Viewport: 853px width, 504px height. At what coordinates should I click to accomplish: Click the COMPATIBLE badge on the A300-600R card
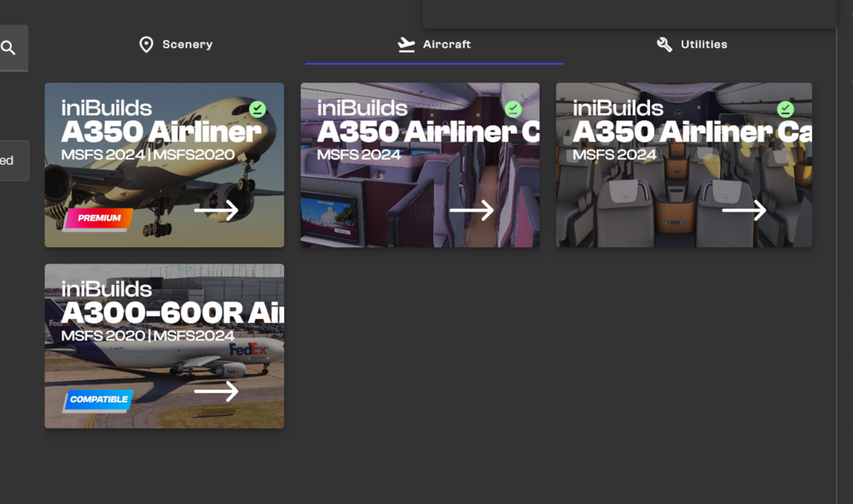tap(98, 400)
